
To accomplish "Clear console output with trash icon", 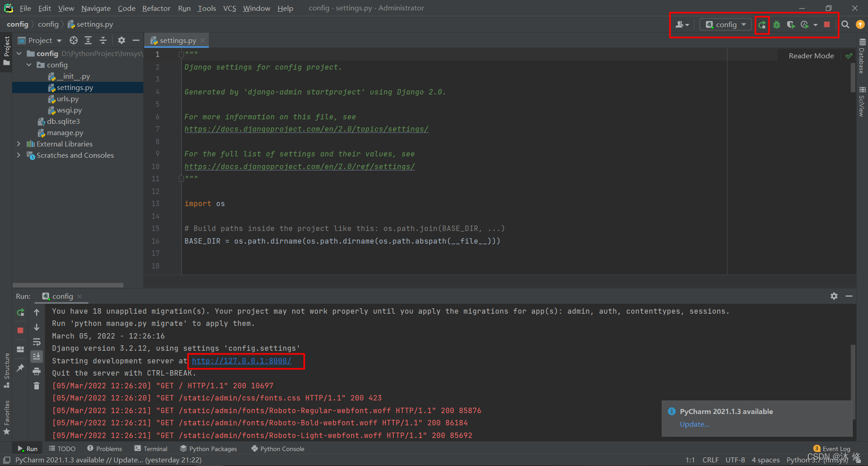I will (x=37, y=386).
